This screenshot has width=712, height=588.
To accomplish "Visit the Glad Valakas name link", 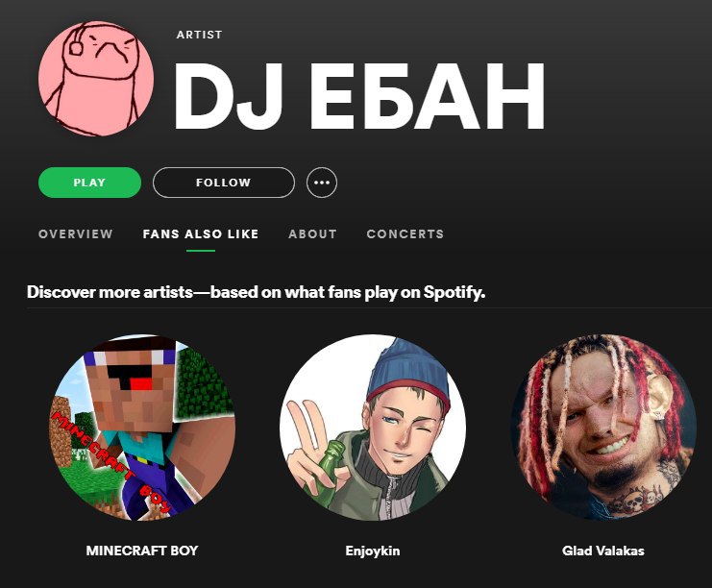I will tap(603, 551).
